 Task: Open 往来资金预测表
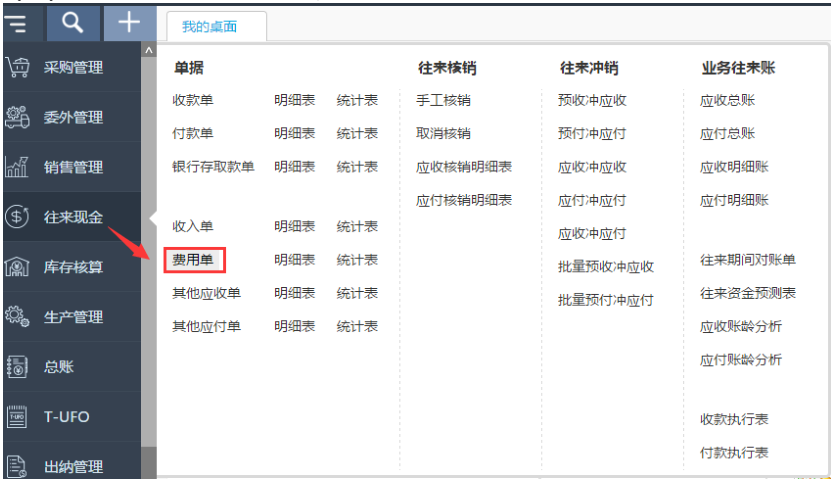pos(748,293)
